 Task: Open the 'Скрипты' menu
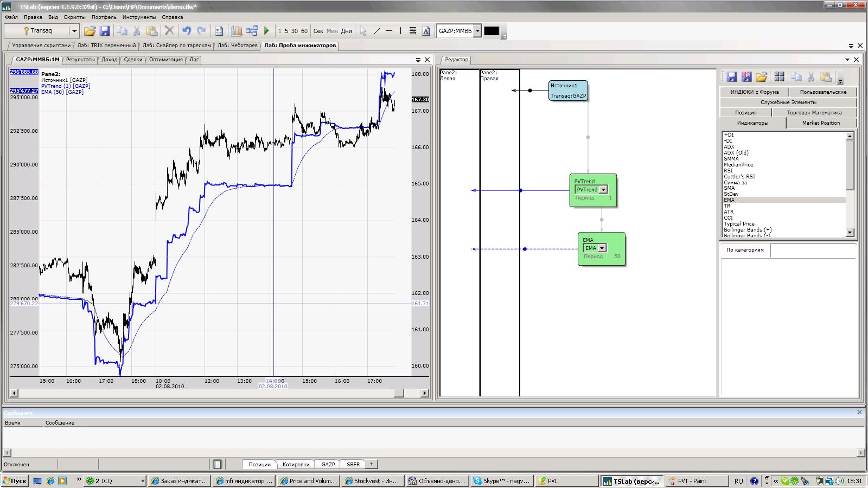[x=74, y=17]
